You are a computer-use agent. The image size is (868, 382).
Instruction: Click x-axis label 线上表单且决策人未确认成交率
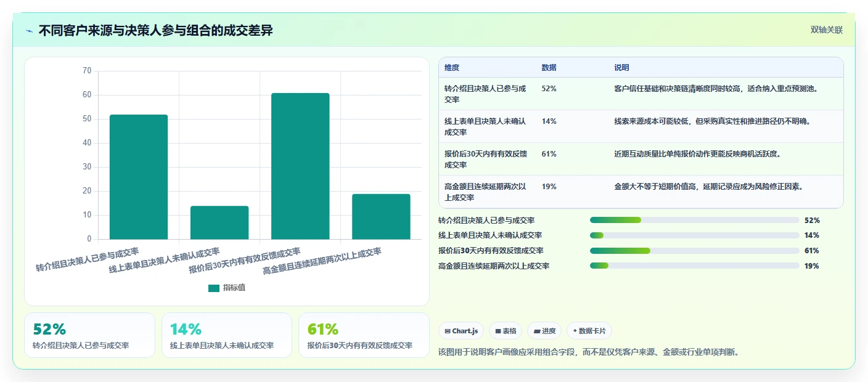164,261
